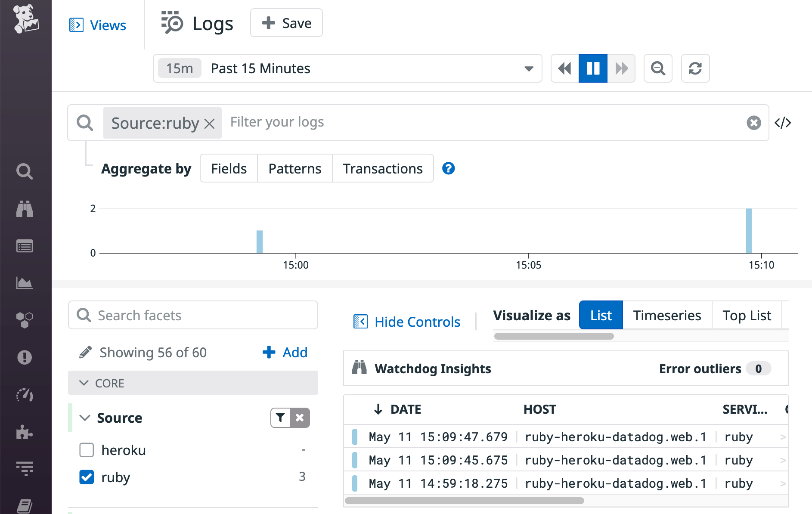Zoom out the time range
Screen dimensions: 812x514
(x=658, y=68)
